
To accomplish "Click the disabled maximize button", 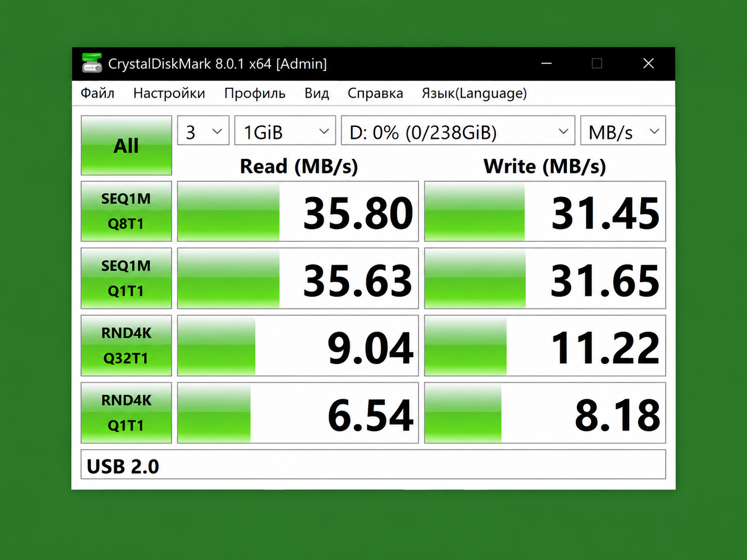I will [x=597, y=63].
